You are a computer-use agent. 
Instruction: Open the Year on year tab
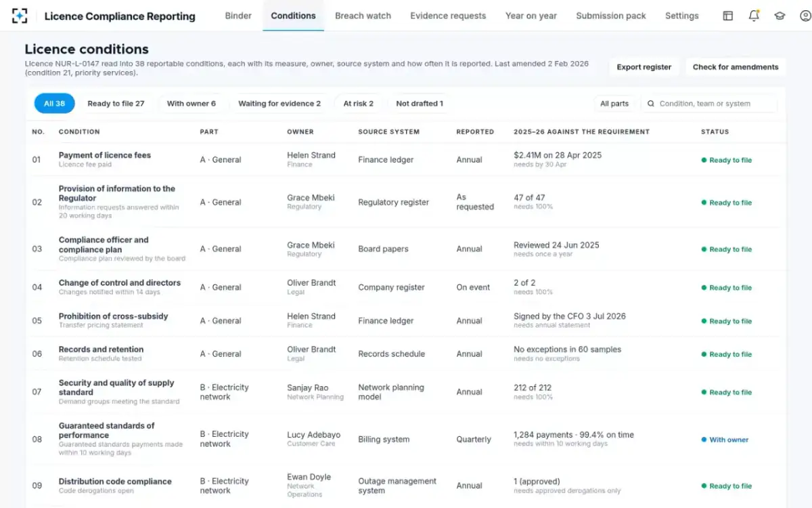[x=531, y=16]
